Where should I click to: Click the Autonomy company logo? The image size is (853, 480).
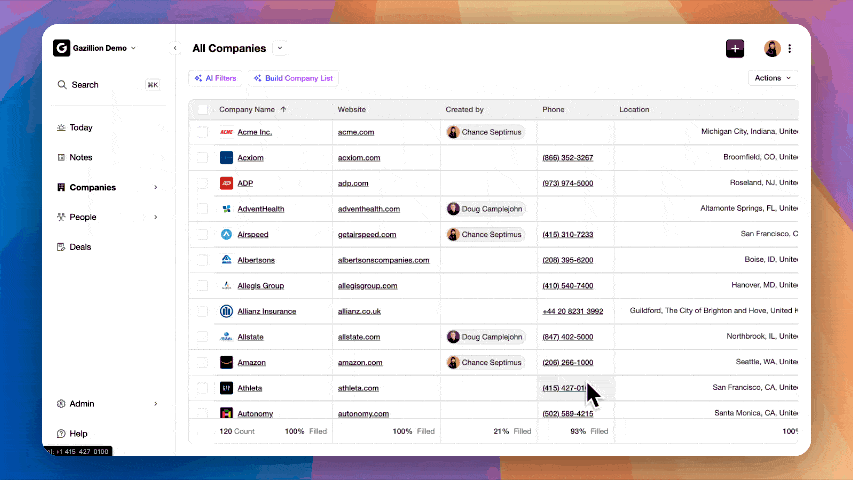pos(226,413)
